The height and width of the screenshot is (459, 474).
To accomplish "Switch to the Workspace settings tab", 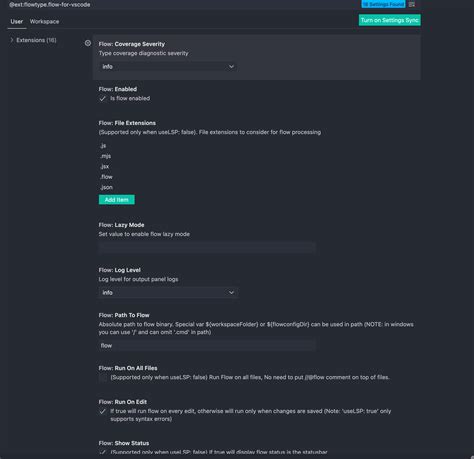I will click(x=44, y=21).
